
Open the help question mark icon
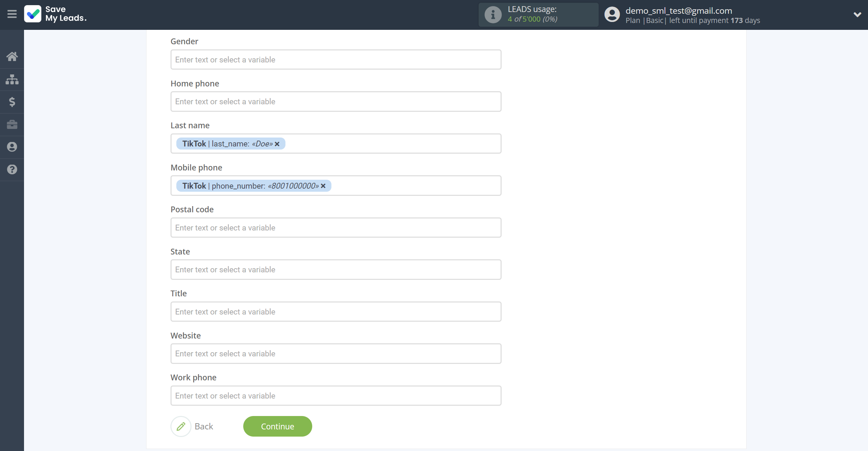point(12,169)
